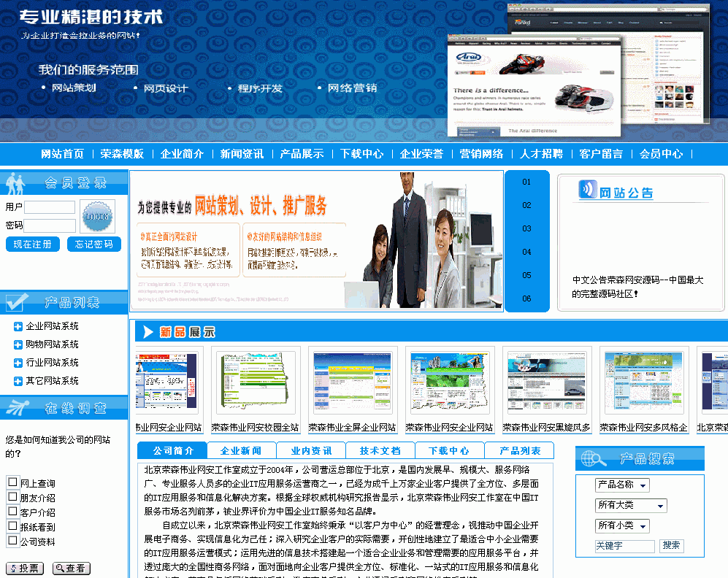Click the 关键字 search input field
The height and width of the screenshot is (578, 728).
coord(624,546)
